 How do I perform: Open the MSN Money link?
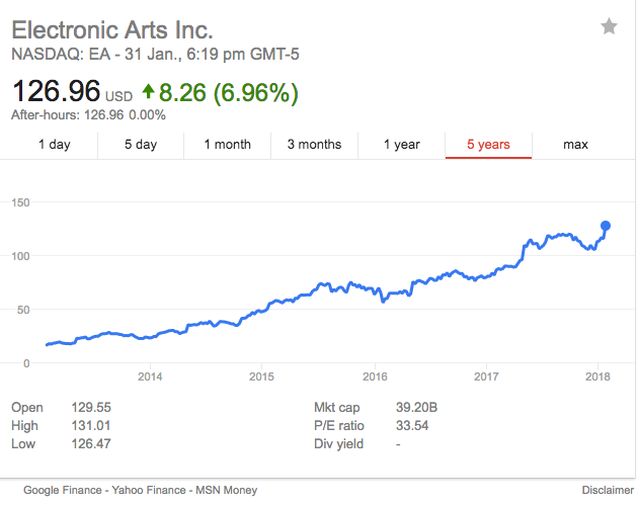pos(224,490)
